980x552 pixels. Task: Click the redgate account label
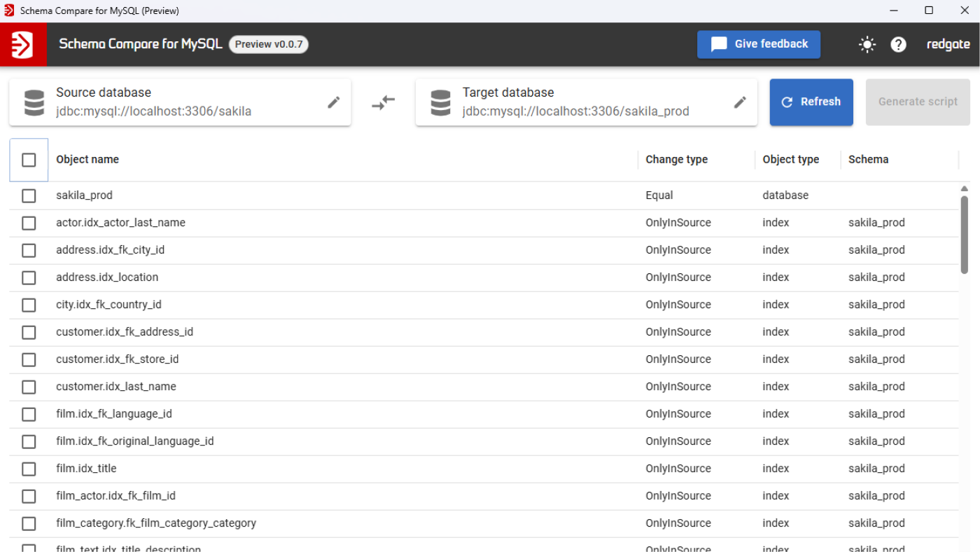click(948, 44)
